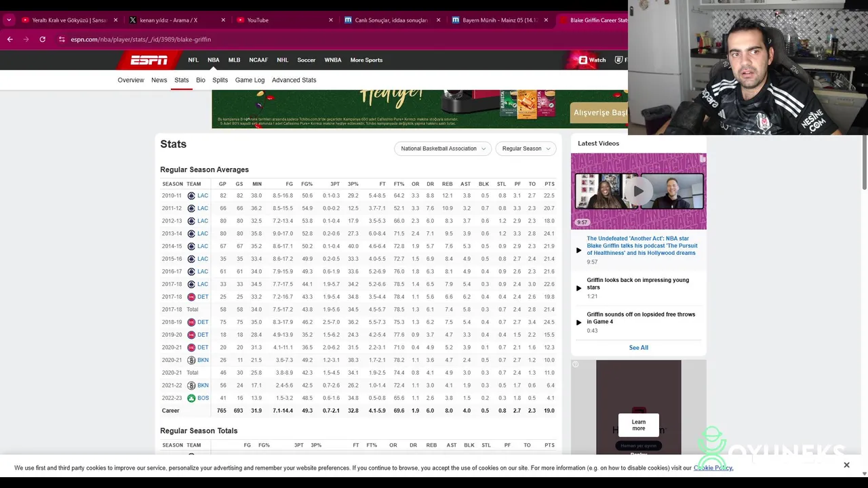Viewport: 868px width, 488px height.
Task: Open the Soccer menu in the ESPN header
Action: 307,60
